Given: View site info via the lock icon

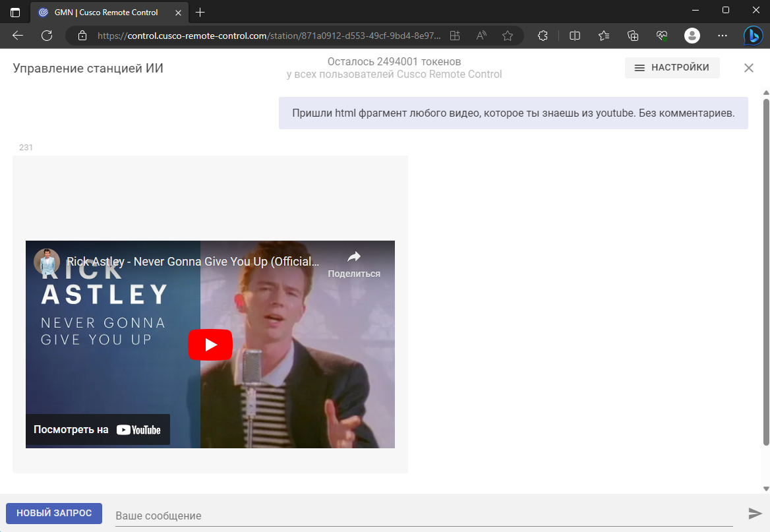Looking at the screenshot, I should [82, 36].
